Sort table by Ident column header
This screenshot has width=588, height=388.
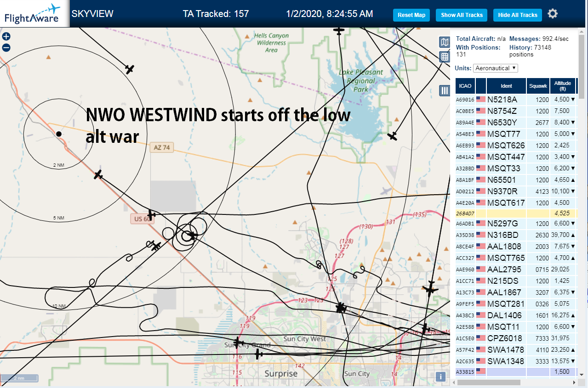click(x=506, y=86)
